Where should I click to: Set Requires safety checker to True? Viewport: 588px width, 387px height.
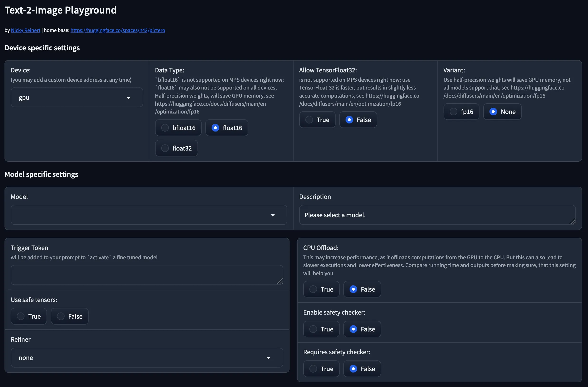pyautogui.click(x=313, y=369)
